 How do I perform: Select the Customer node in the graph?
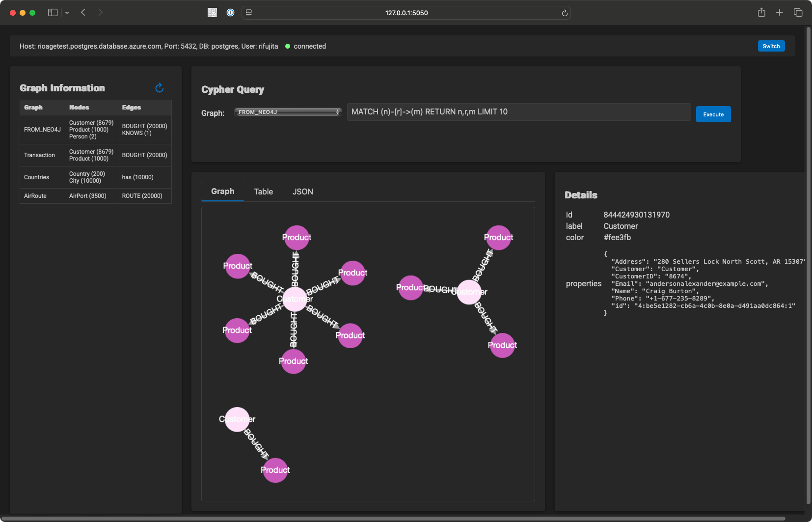tap(295, 299)
